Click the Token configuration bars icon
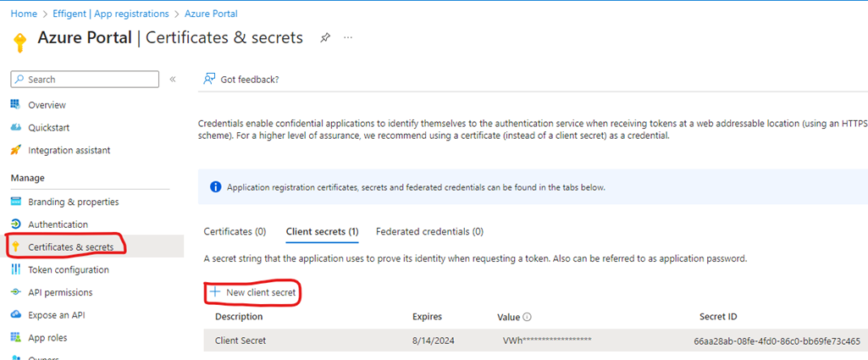The height and width of the screenshot is (360, 868). pyautogui.click(x=15, y=269)
